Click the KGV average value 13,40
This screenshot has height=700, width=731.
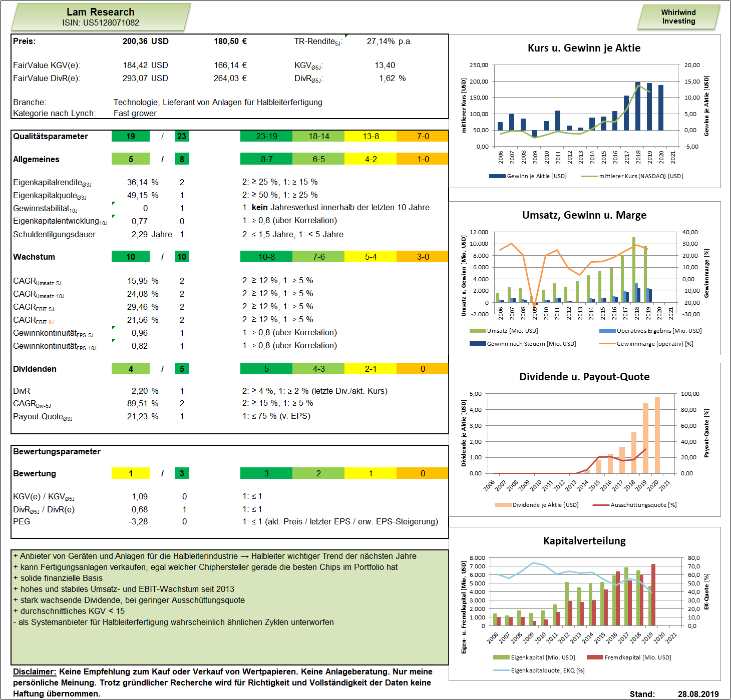point(385,65)
